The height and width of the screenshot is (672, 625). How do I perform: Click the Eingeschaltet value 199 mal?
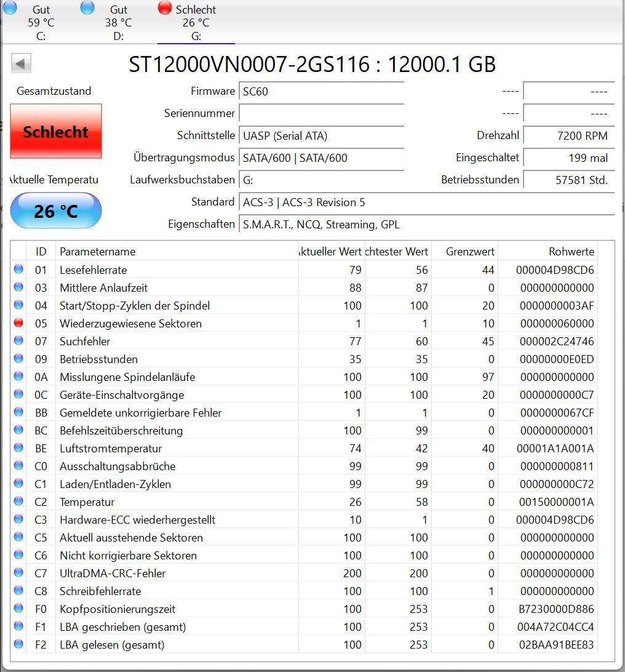coord(569,158)
